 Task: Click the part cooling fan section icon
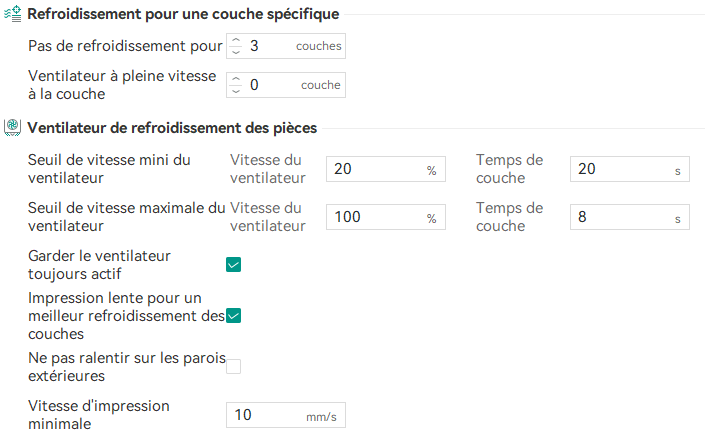coord(13,127)
